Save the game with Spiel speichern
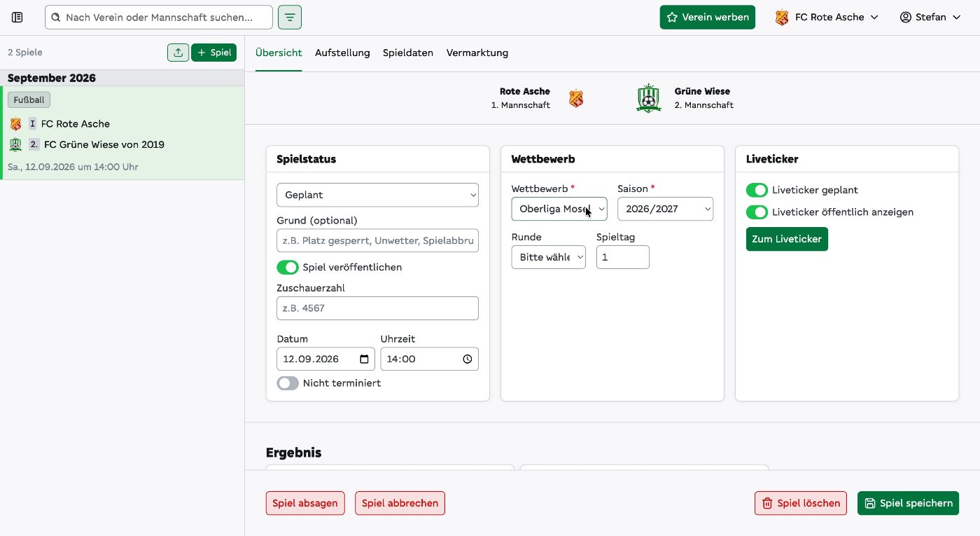The height and width of the screenshot is (536, 980). pyautogui.click(x=908, y=503)
